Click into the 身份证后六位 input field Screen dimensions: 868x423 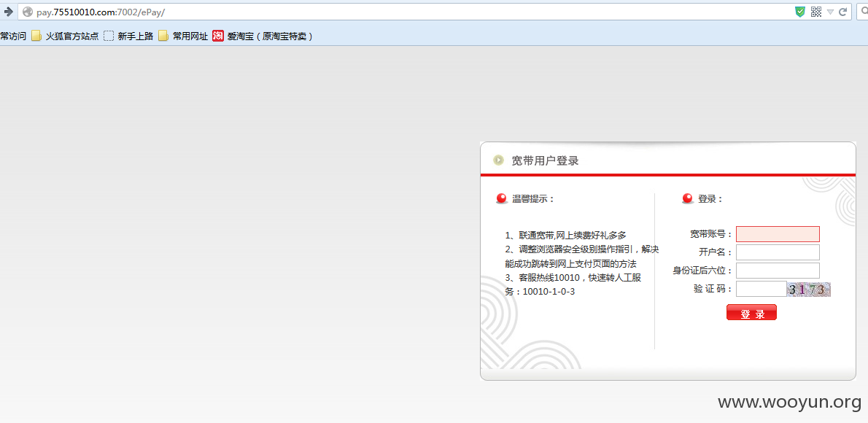click(778, 271)
